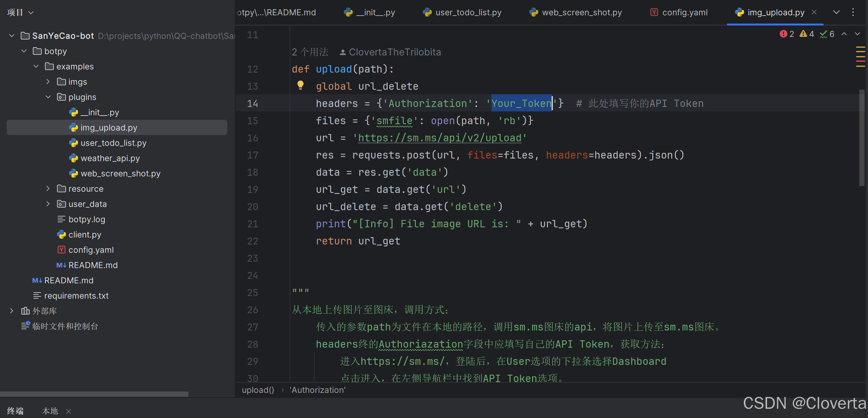
Task: Close the 本地 terminal tab
Action: [x=69, y=411]
